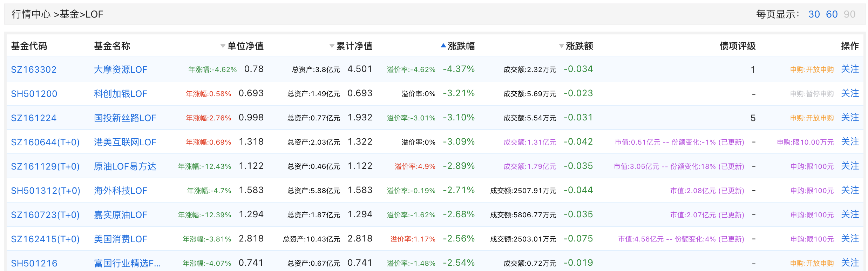The image size is (868, 271).
Task: Open fund code SZ163302
Action: 34,70
